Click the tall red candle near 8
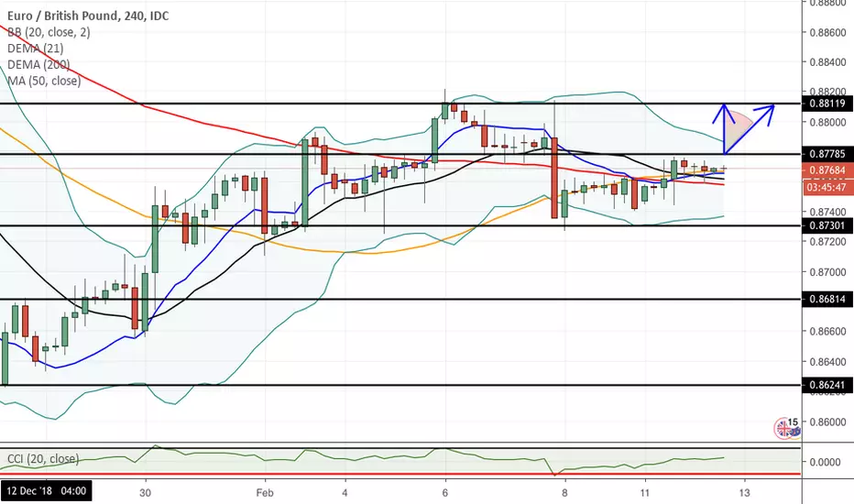The image size is (854, 504). (554, 178)
